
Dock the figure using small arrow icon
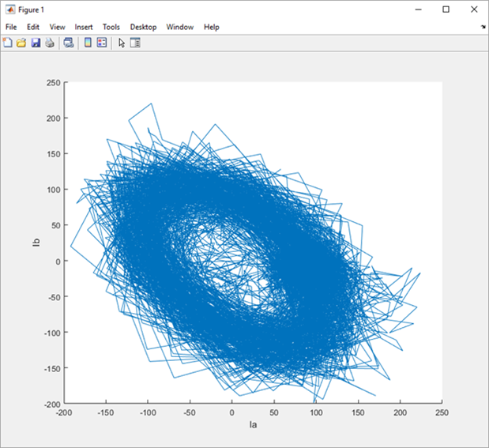[483, 27]
